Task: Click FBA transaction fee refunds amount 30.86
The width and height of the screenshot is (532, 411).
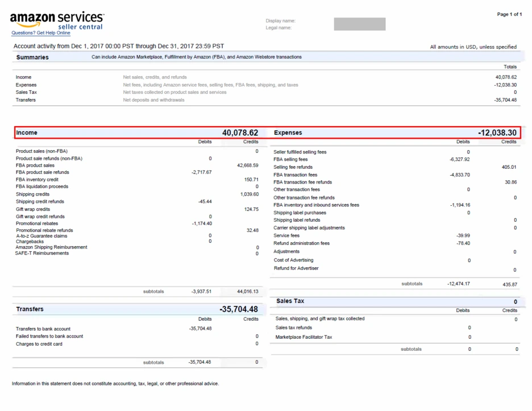Action: [510, 182]
